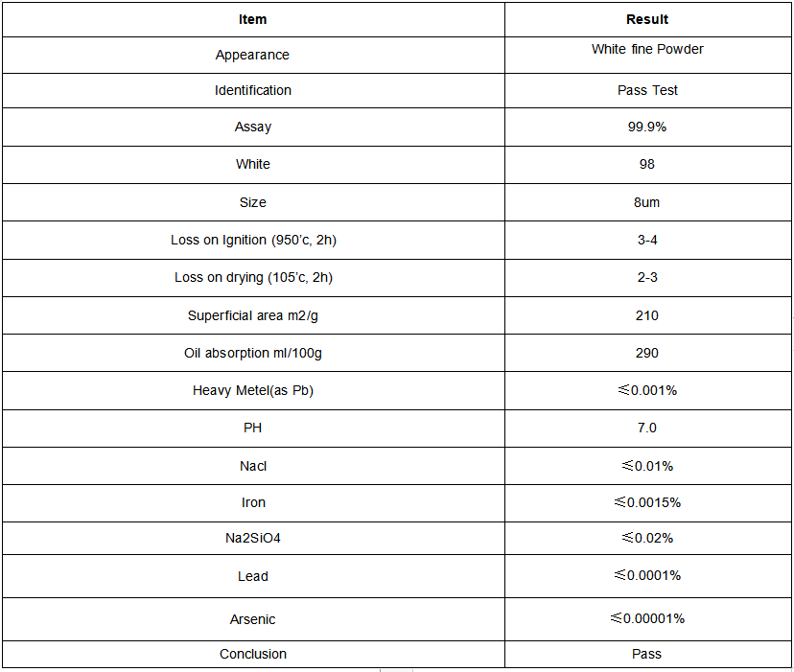Viewport: 794px width, 672px height.
Task: Select the White fine Powder cell
Action: [x=647, y=50]
